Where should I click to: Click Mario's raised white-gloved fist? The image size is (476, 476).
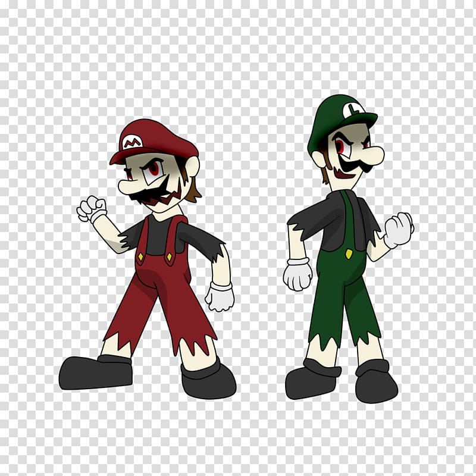point(91,209)
